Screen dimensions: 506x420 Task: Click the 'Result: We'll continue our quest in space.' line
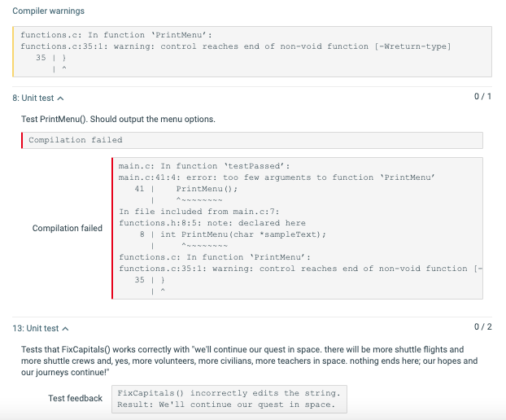(226, 405)
